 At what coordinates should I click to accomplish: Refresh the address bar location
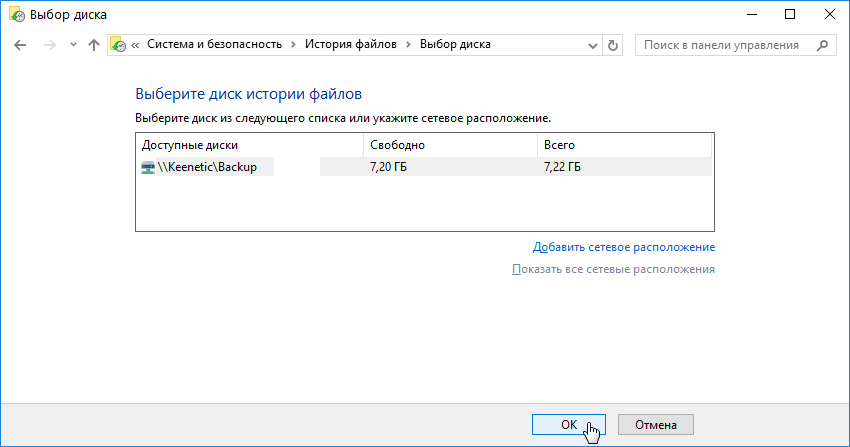tap(613, 45)
